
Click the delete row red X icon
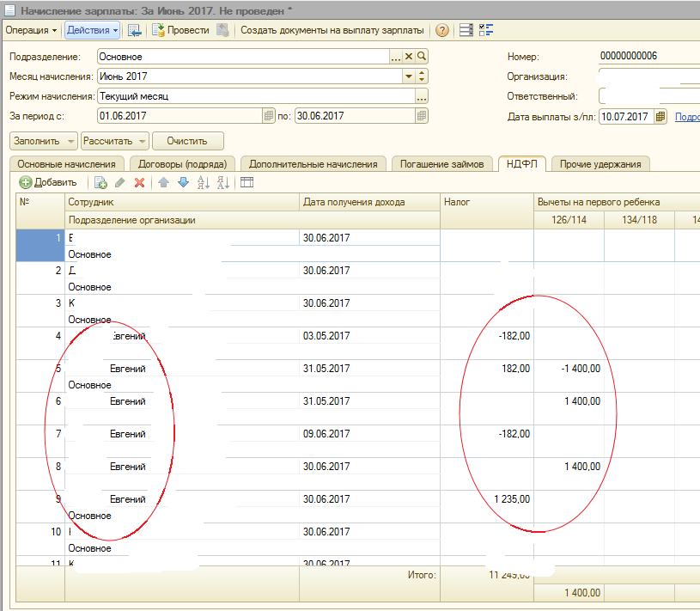[139, 182]
